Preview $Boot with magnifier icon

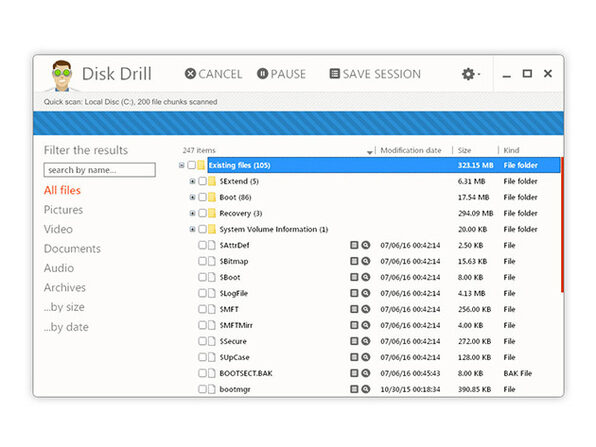coord(366,277)
